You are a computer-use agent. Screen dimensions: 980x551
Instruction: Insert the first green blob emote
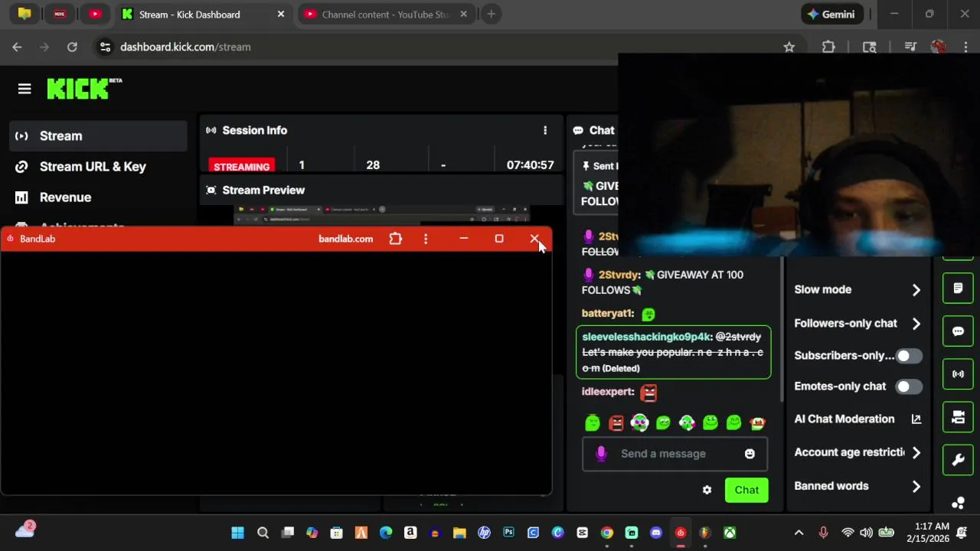(x=593, y=422)
